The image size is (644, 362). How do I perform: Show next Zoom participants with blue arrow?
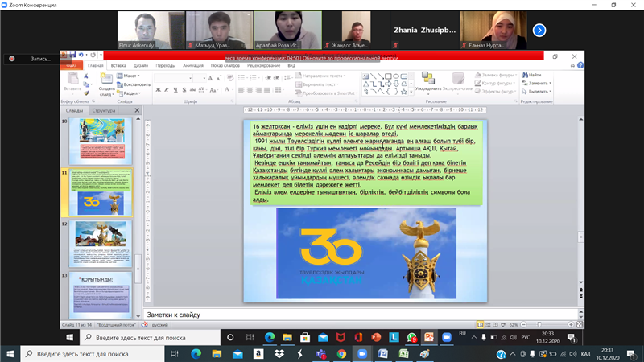539,30
